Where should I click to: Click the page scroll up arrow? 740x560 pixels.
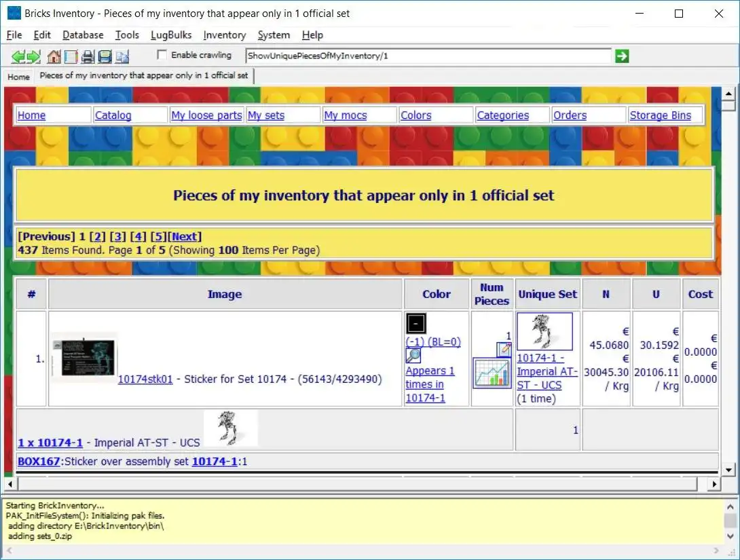coord(728,94)
